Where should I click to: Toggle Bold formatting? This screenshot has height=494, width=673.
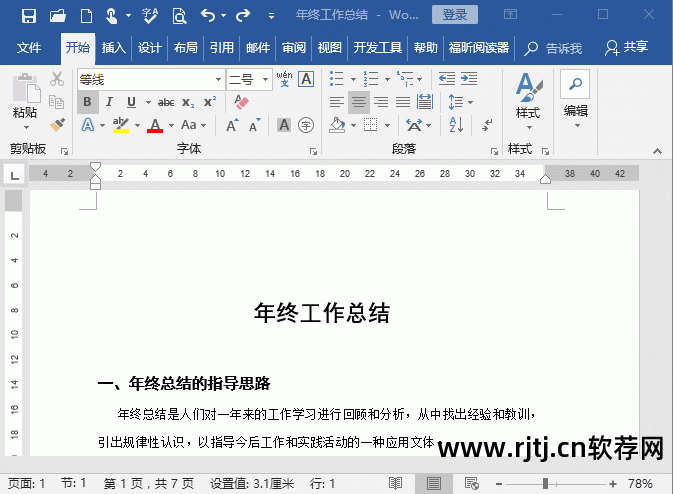pos(87,102)
